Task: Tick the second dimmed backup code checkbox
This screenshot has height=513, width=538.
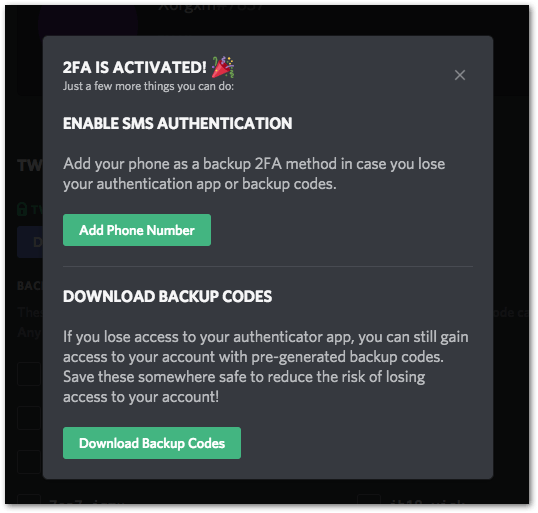Action: point(30,418)
